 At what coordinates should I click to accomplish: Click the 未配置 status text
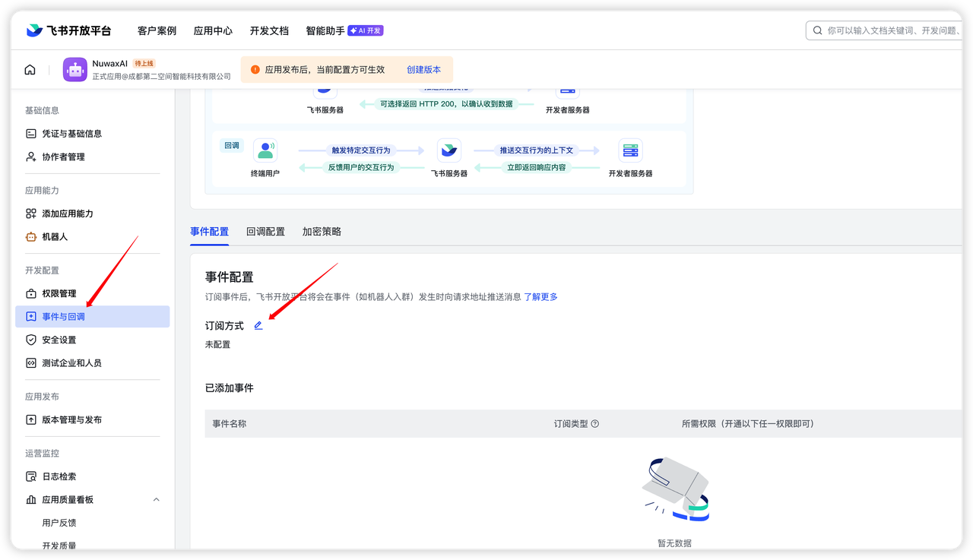coord(217,345)
